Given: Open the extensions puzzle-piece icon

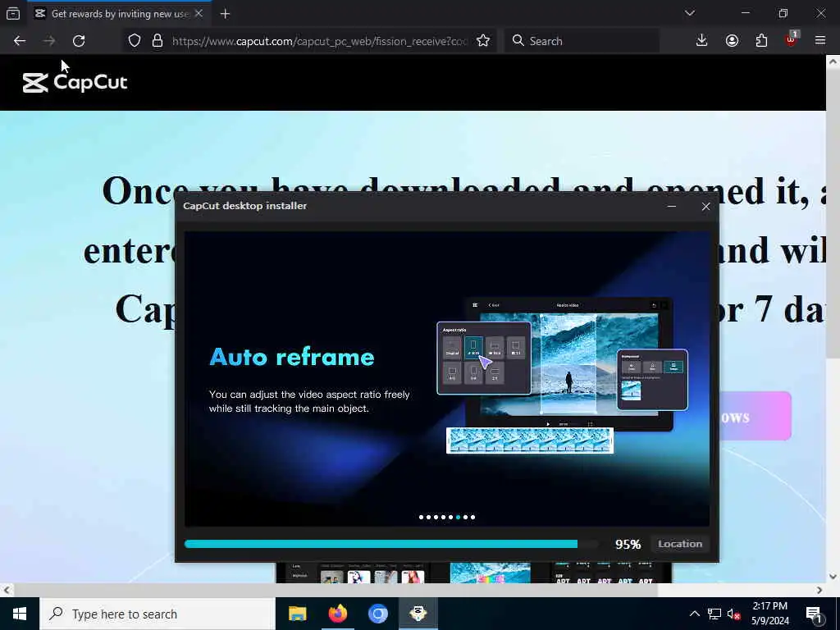Looking at the screenshot, I should 761,41.
